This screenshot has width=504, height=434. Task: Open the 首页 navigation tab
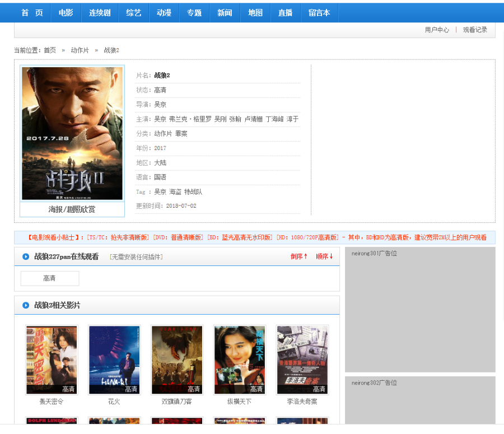click(32, 13)
